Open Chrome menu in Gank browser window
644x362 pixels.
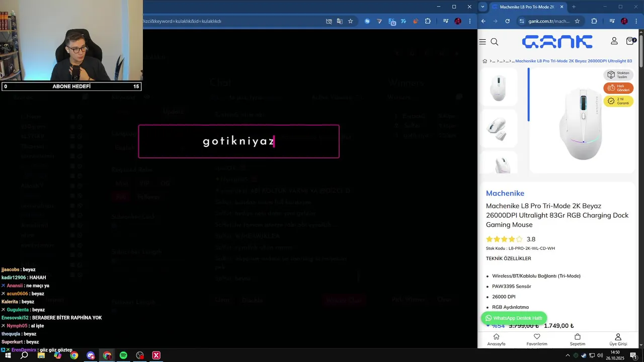click(x=636, y=21)
